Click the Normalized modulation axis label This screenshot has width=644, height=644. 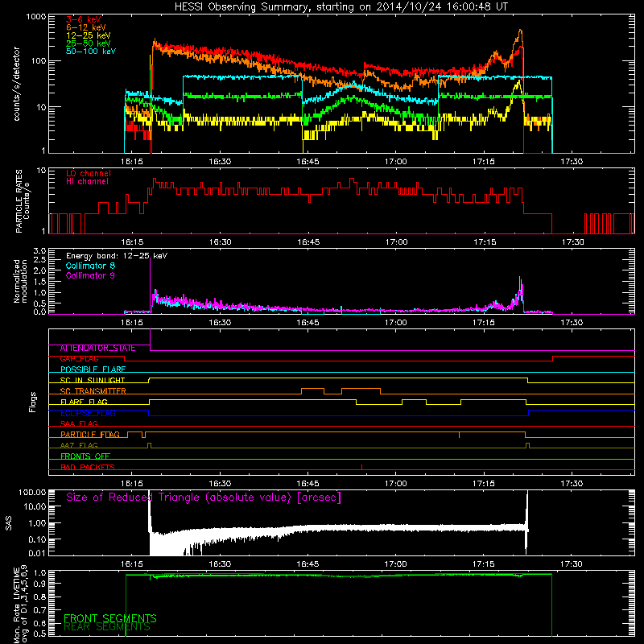click(20, 281)
